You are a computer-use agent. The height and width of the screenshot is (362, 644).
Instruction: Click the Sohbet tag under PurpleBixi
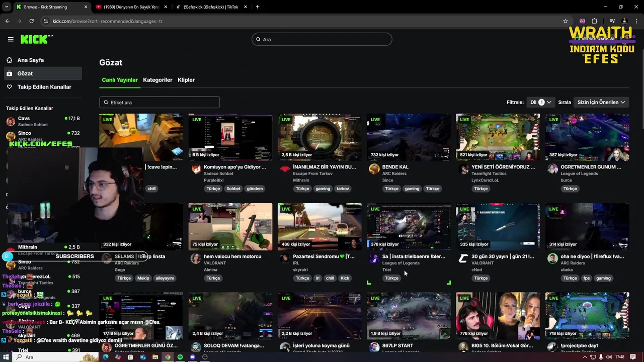pos(233,189)
